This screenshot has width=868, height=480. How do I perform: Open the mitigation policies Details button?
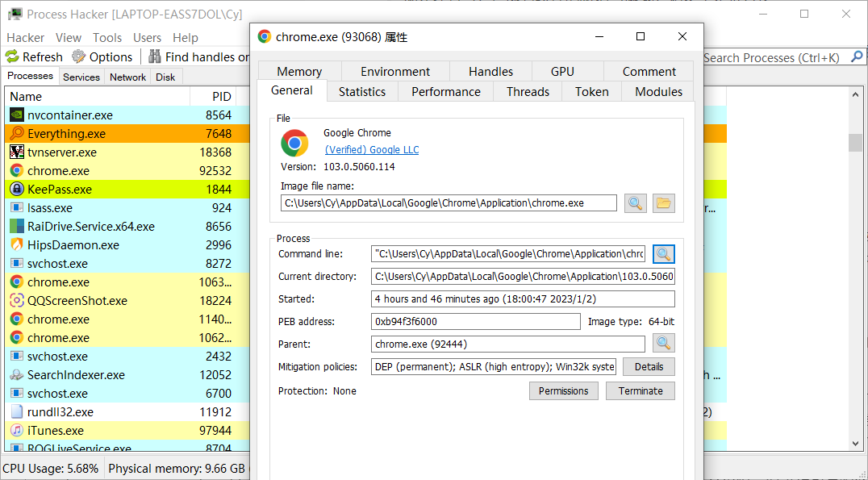pyautogui.click(x=649, y=367)
